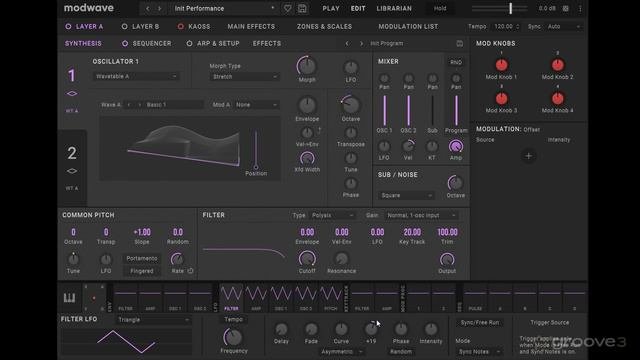Viewport: 640px width, 360px height.
Task: Turn the red Mod Knob 1
Action: [501, 64]
